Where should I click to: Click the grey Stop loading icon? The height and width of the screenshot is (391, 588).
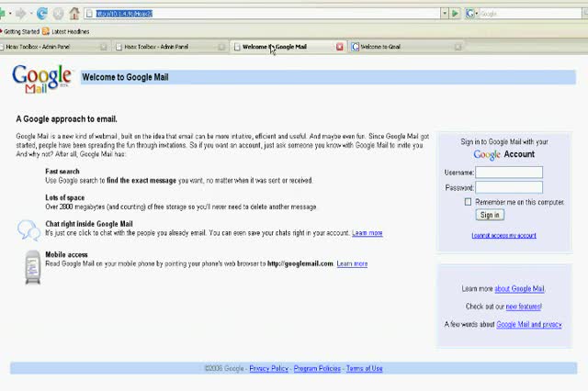click(58, 14)
